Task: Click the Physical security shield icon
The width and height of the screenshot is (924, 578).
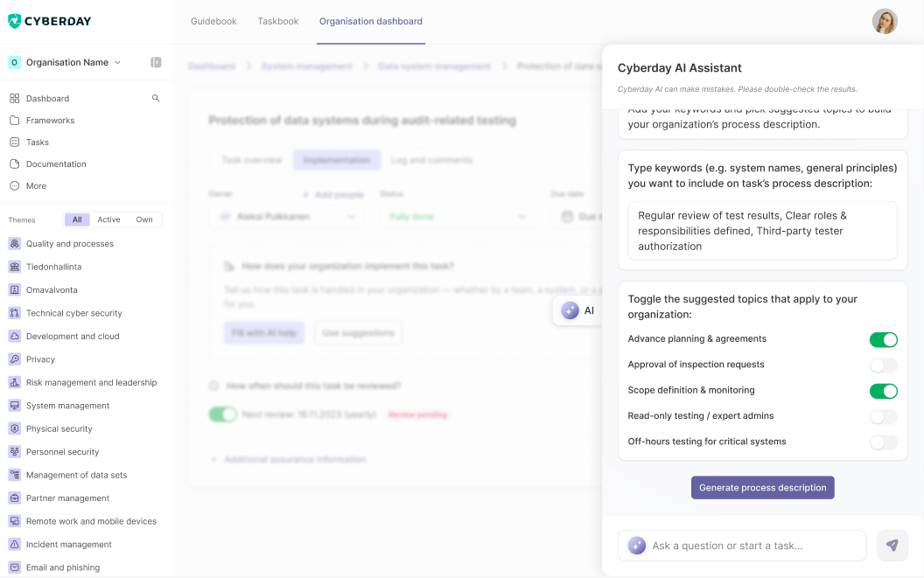Action: point(15,428)
